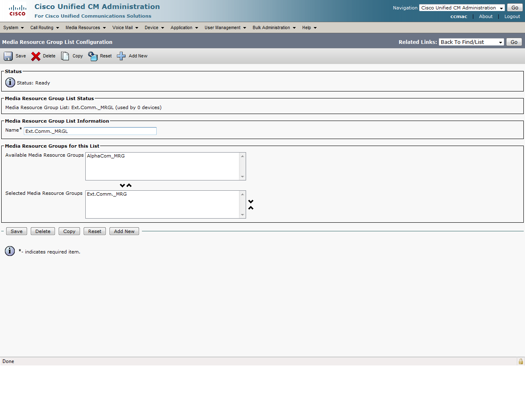The width and height of the screenshot is (525, 420).
Task: Click scroll down arrow of Selected groups list
Action: point(242,215)
